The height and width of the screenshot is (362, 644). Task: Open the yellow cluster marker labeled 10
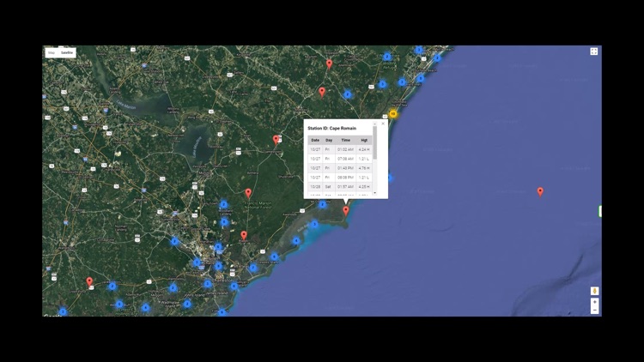click(x=393, y=114)
